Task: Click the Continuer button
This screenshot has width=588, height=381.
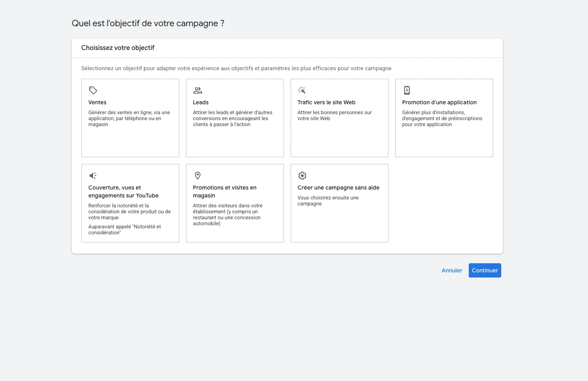Action: (485, 270)
